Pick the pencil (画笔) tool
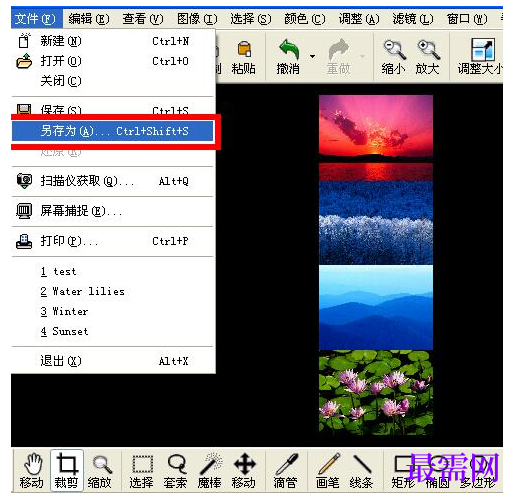 coord(328,470)
